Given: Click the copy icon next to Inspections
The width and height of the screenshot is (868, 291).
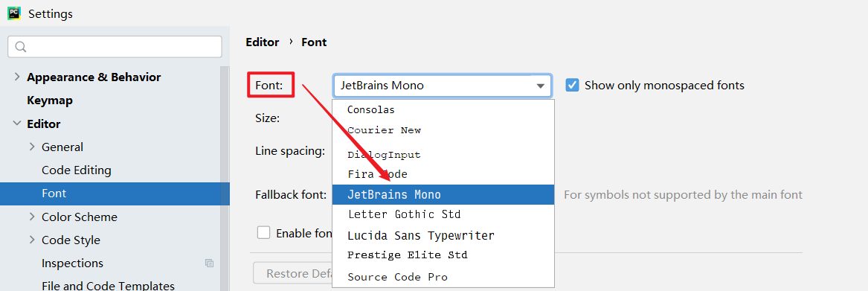Looking at the screenshot, I should point(209,263).
